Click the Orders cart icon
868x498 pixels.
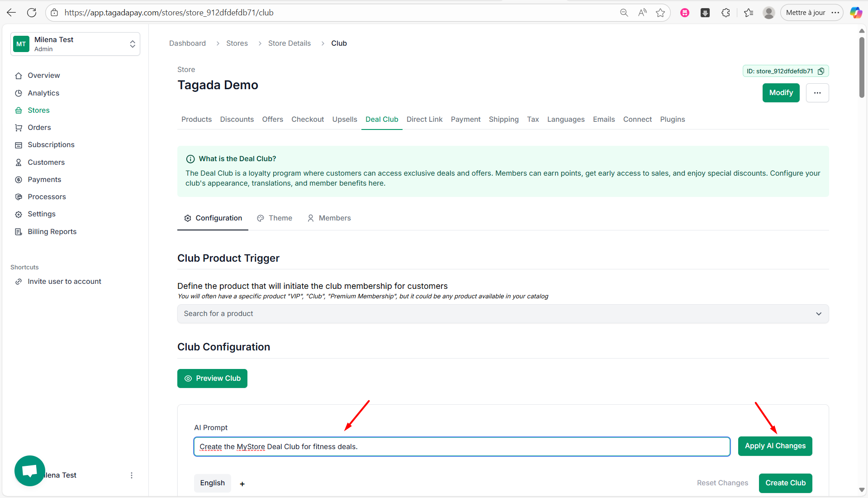coord(19,128)
